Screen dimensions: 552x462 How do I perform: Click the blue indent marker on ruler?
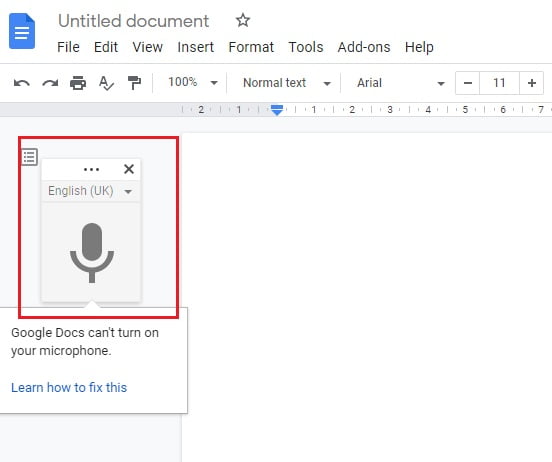[277, 110]
